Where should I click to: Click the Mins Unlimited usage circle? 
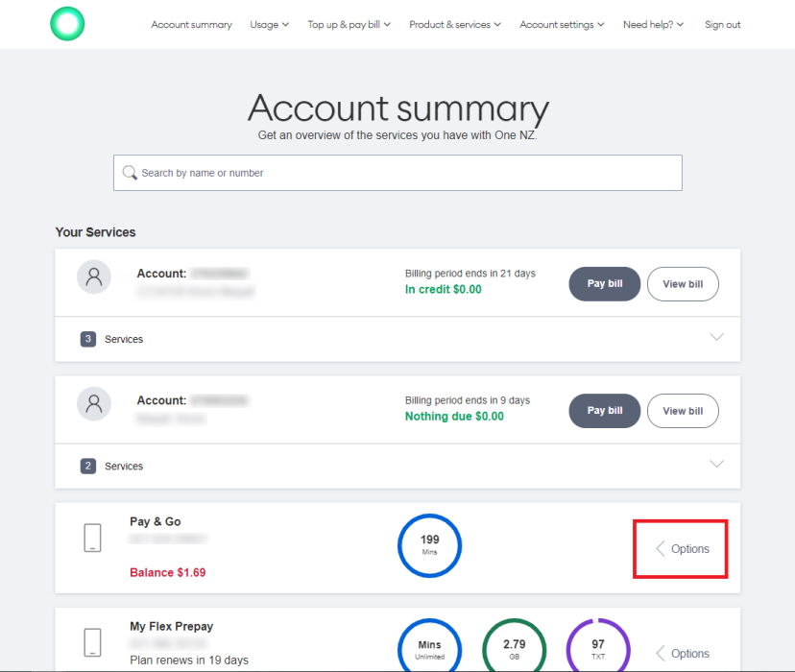tap(429, 644)
